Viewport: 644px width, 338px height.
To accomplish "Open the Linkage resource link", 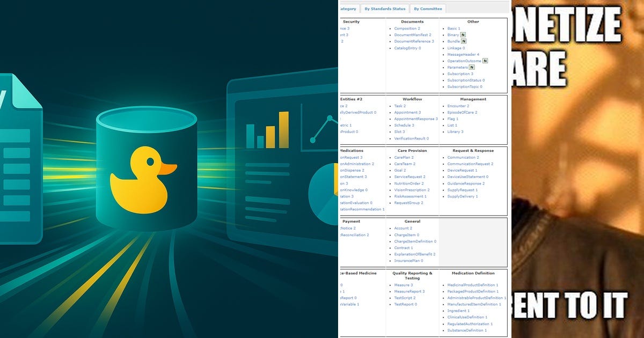I will [x=455, y=48].
